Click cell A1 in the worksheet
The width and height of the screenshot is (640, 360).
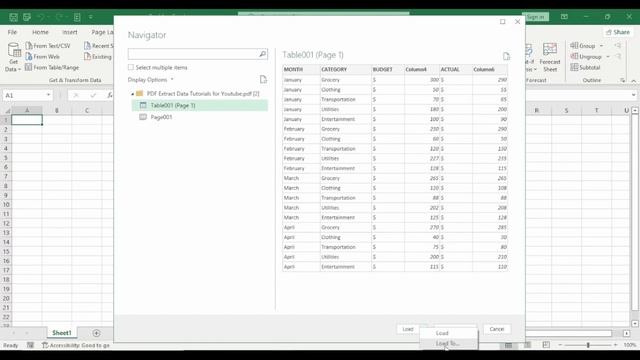tap(27, 120)
